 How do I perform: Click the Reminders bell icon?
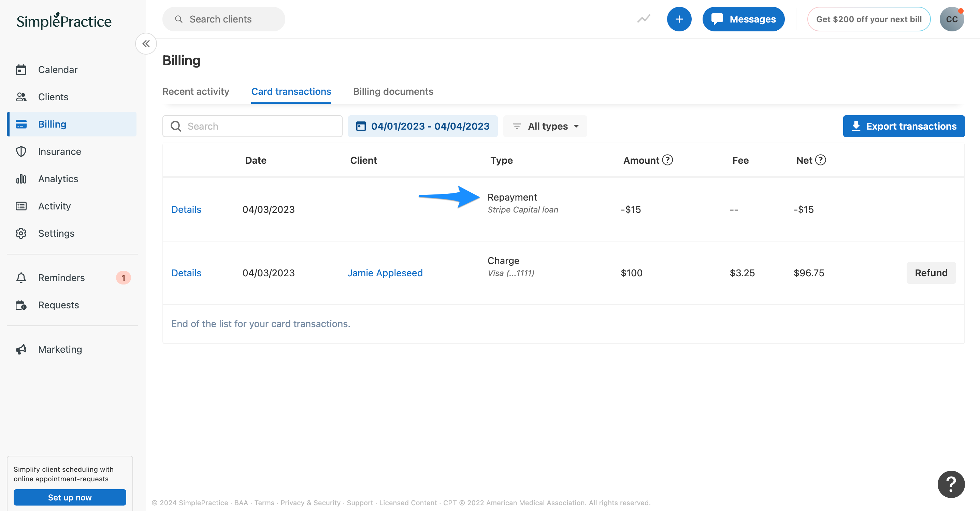tap(21, 278)
